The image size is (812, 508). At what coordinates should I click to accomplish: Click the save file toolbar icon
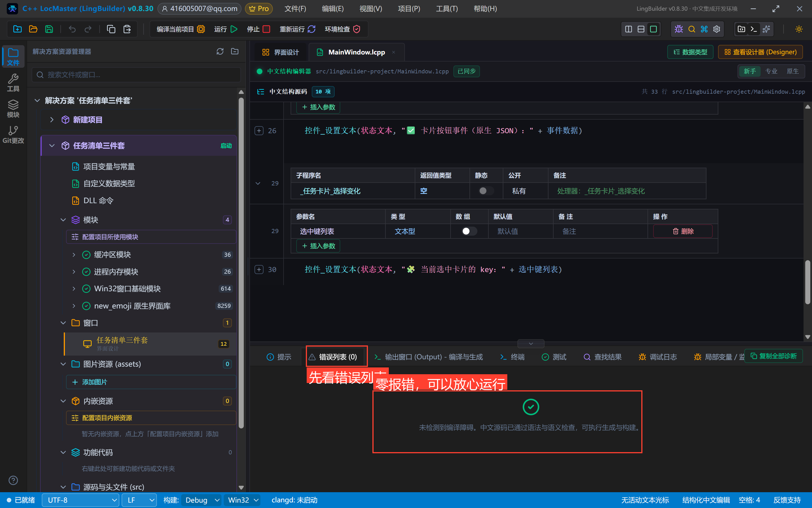point(49,29)
